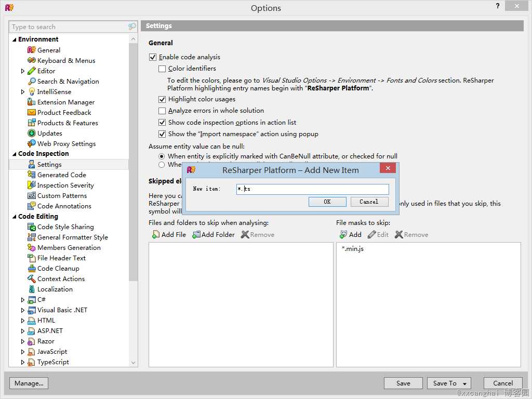This screenshot has height=399, width=532.
Task: Expand the C# tree node
Action: point(23,300)
